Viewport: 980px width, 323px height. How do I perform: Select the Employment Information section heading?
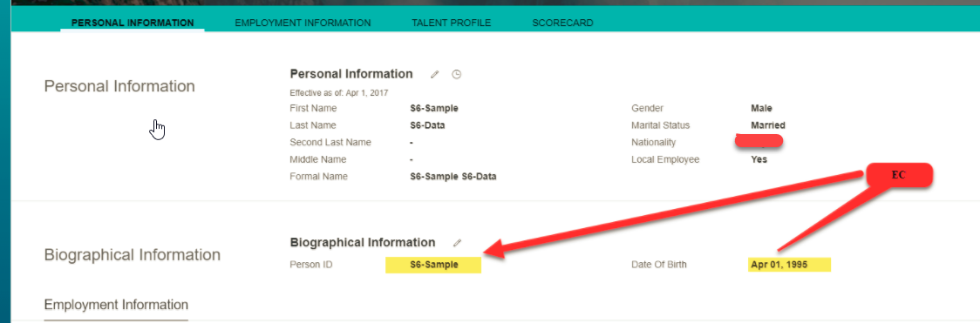coord(116,305)
